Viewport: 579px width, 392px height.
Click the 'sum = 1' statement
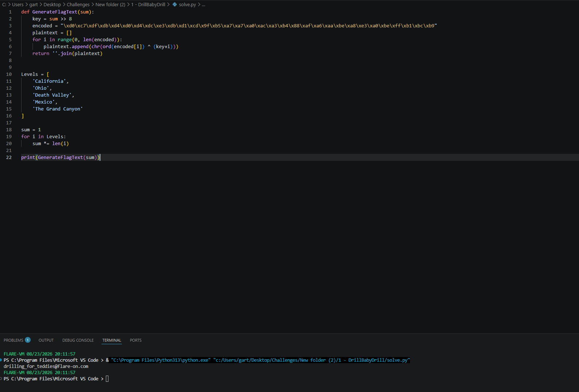tap(31, 130)
